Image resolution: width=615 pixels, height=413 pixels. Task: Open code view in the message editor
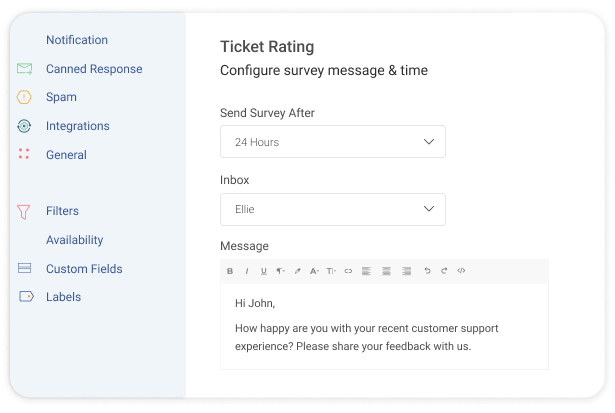461,271
